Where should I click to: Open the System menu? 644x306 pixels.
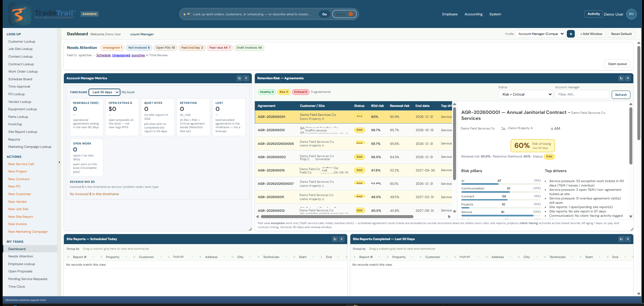click(x=495, y=14)
